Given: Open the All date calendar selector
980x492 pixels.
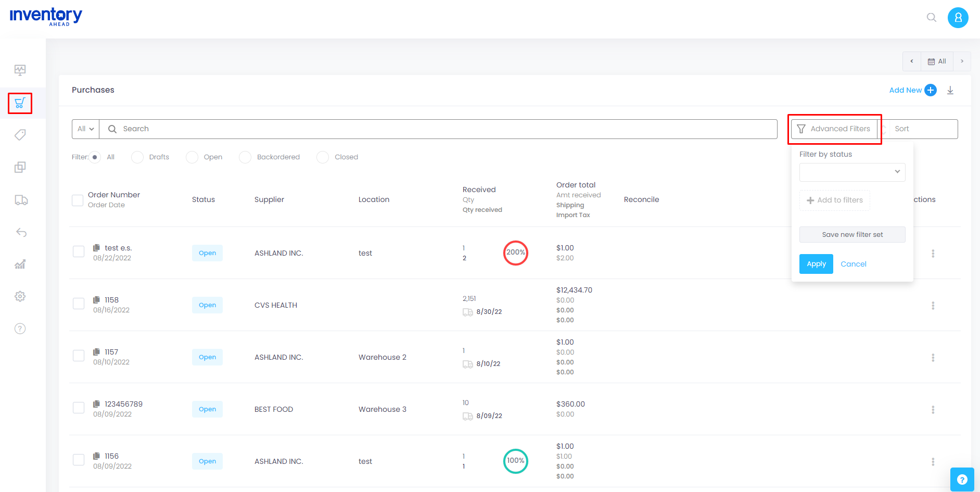Looking at the screenshot, I should click(937, 61).
